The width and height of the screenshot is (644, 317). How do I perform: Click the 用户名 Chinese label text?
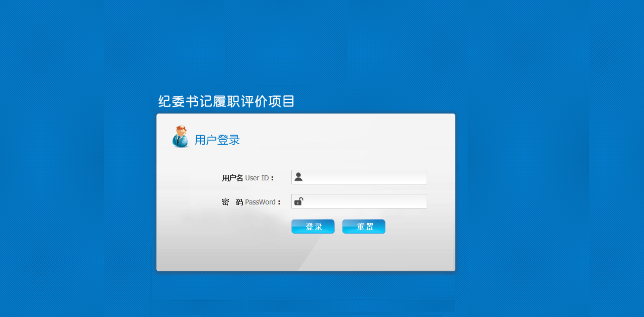coord(232,178)
